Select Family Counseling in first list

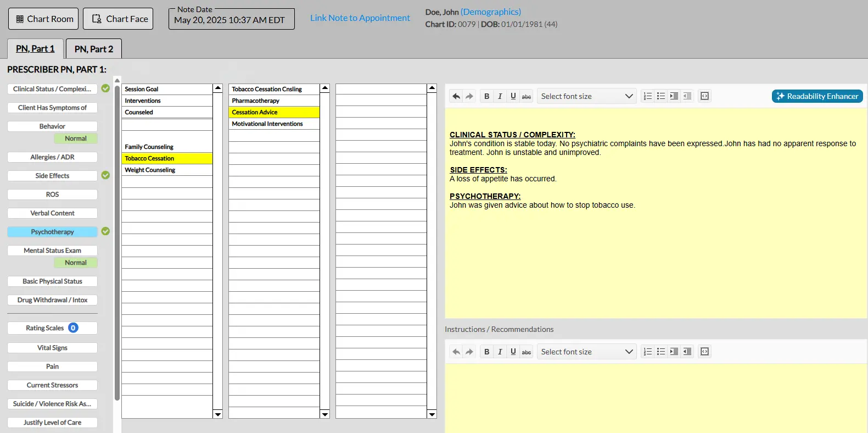167,147
